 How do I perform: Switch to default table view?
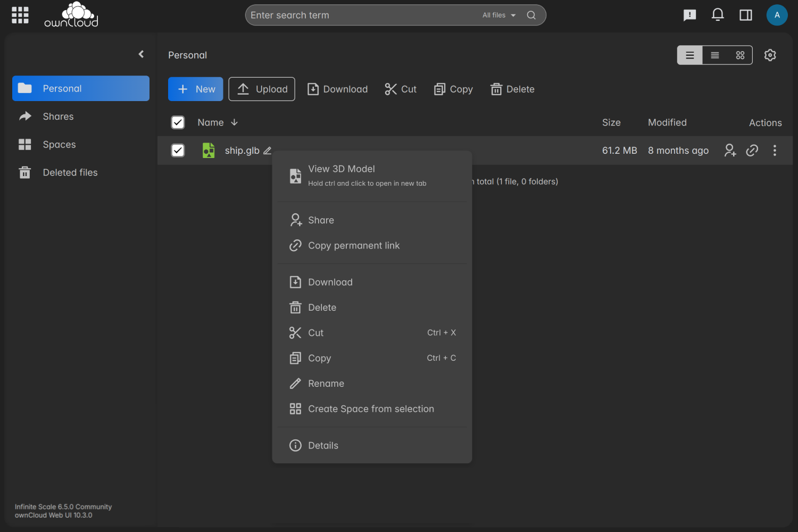[x=689, y=55]
